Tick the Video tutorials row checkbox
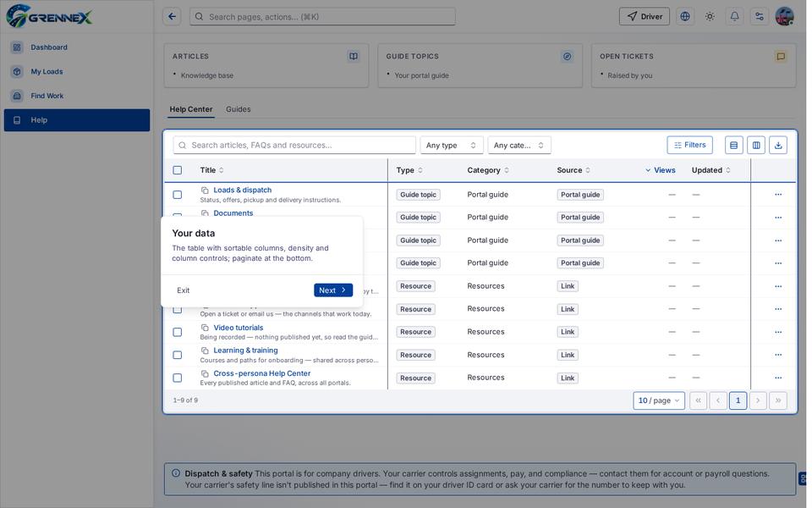The height and width of the screenshot is (508, 812). tap(177, 332)
